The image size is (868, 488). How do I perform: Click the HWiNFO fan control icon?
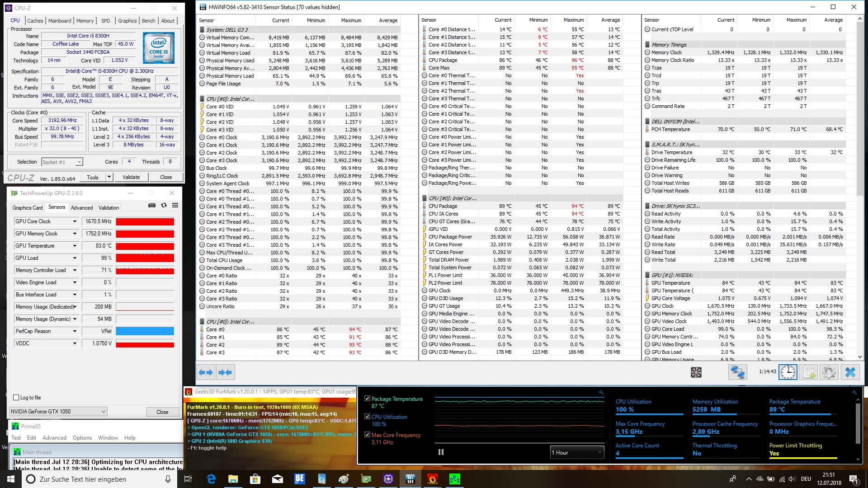[696, 372]
